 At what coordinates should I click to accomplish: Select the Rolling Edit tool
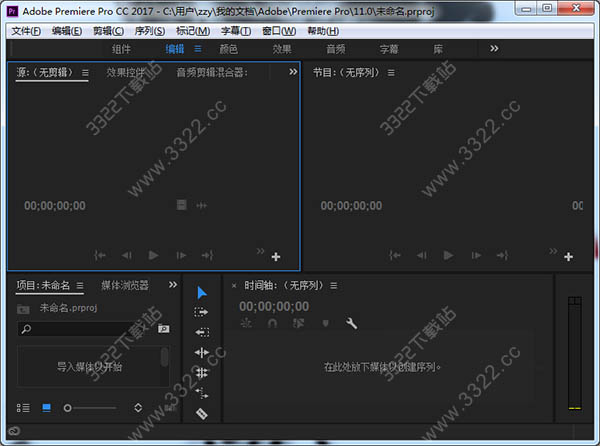[x=202, y=372]
